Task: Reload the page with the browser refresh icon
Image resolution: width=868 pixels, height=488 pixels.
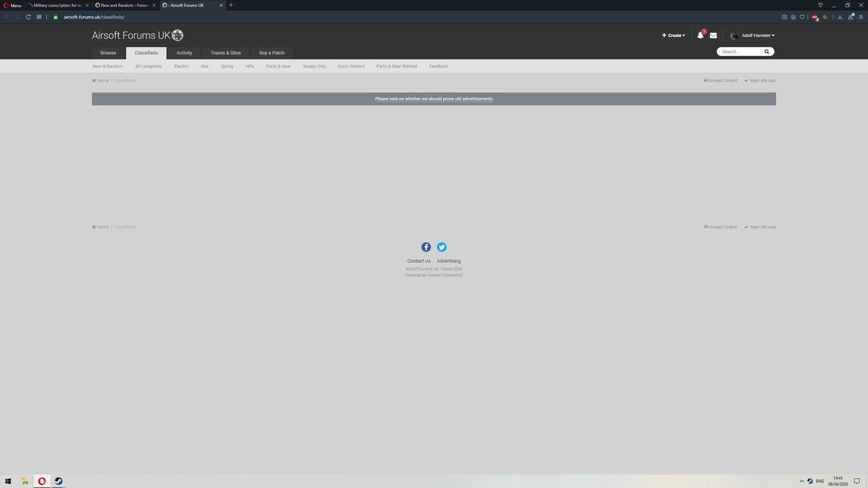Action: 28,17
